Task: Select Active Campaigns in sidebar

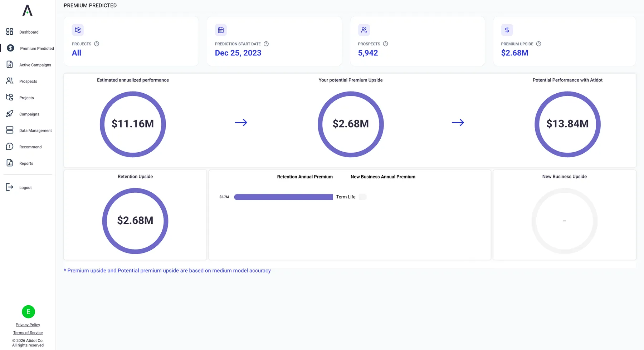Action: click(35, 65)
